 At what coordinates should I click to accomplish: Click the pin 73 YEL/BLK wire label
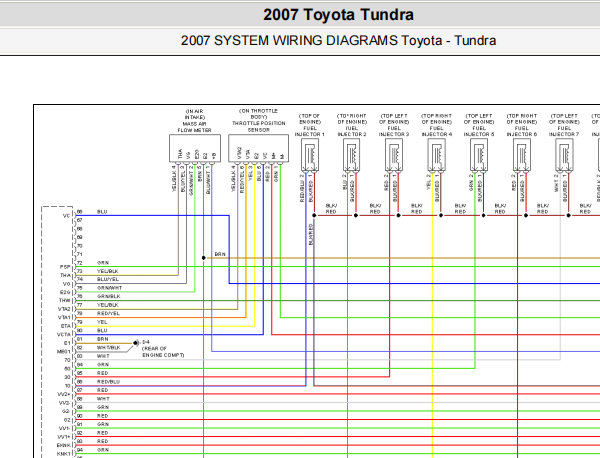coord(108,271)
